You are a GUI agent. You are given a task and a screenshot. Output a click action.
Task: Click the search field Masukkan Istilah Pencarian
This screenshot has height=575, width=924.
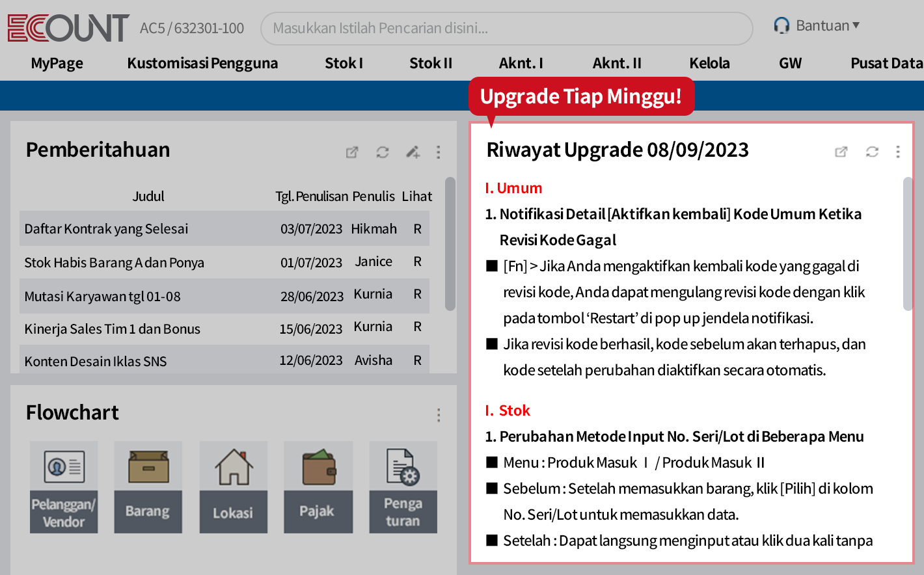pyautogui.click(x=506, y=29)
